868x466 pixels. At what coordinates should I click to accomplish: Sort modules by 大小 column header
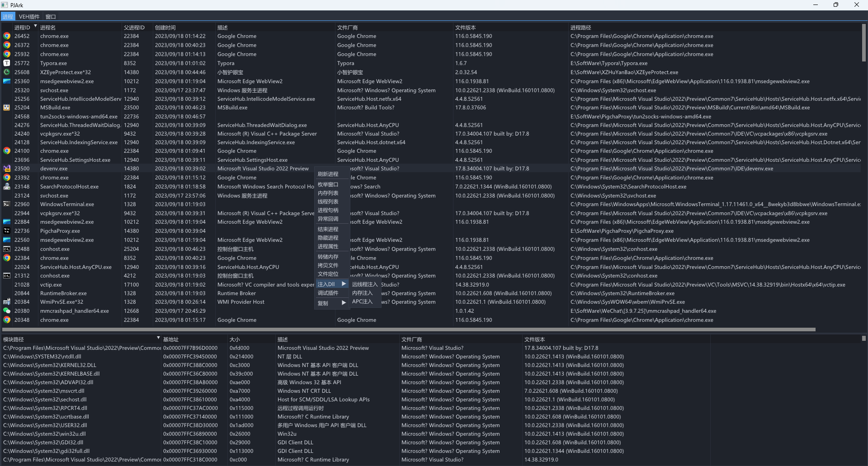(251, 339)
